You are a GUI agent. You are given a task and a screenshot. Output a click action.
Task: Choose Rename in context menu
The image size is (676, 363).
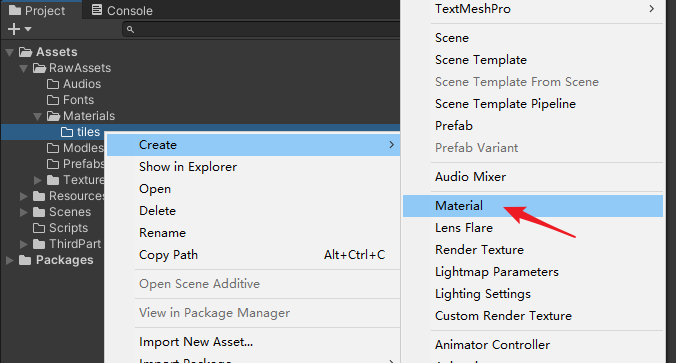[x=253, y=233]
